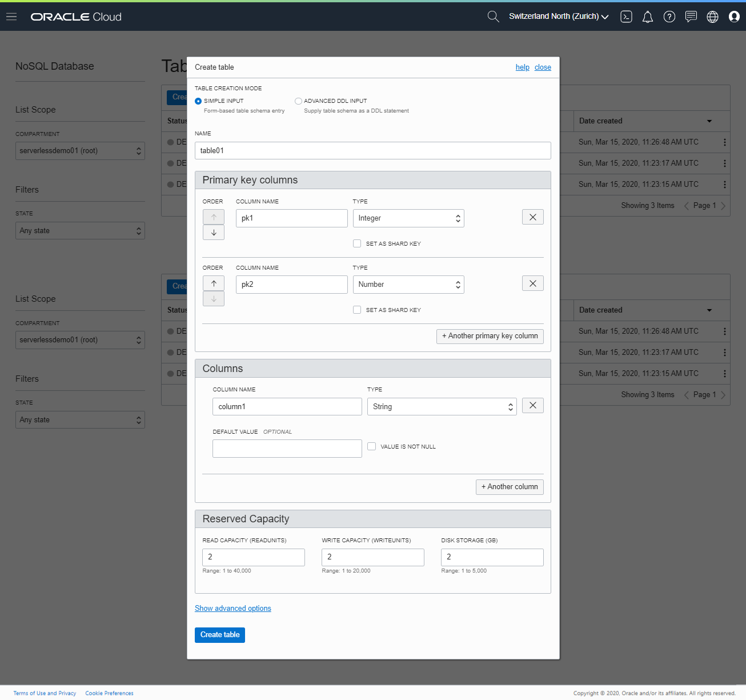Click the help question-mark icon
This screenshot has height=700, width=746.
tap(669, 17)
